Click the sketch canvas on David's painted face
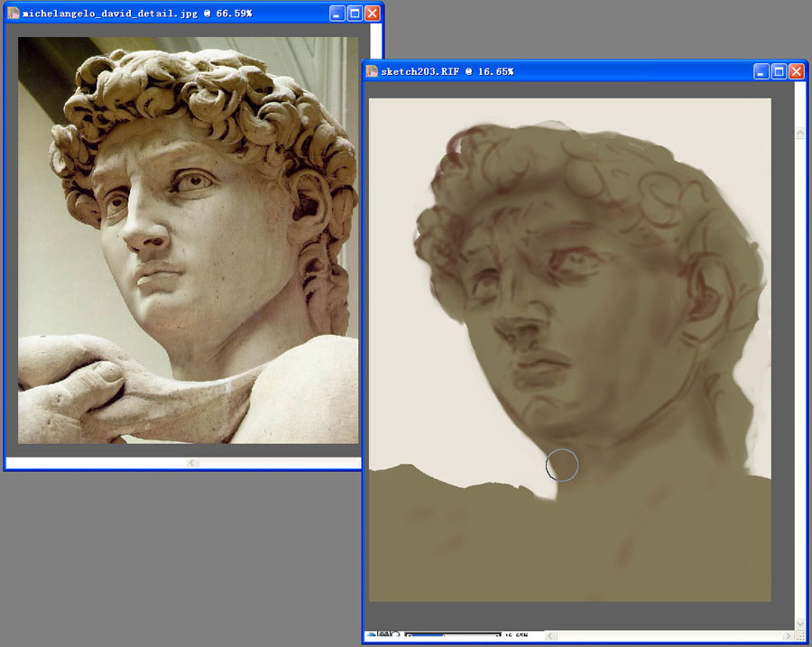 pyautogui.click(x=569, y=350)
